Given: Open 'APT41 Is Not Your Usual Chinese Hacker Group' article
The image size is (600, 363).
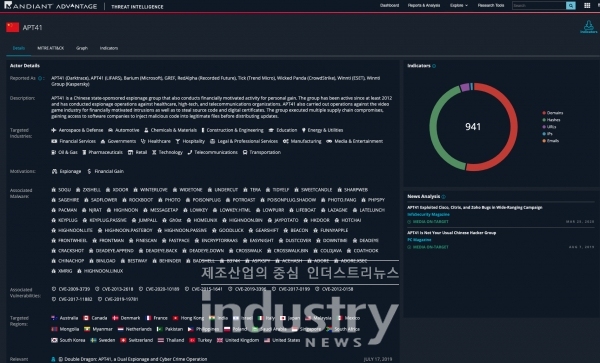Looking at the screenshot, I should [452, 233].
